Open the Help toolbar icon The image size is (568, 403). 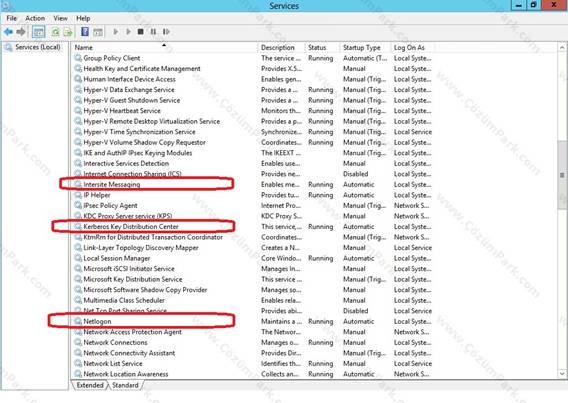click(x=85, y=32)
